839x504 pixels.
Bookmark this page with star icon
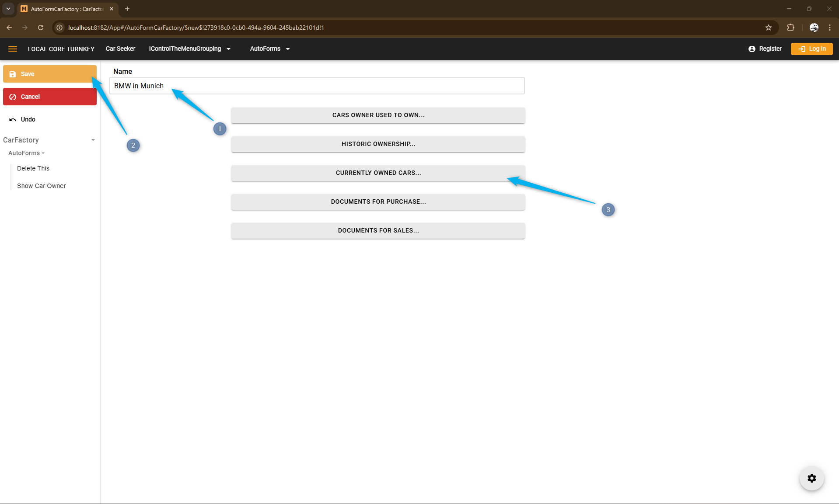coord(769,28)
